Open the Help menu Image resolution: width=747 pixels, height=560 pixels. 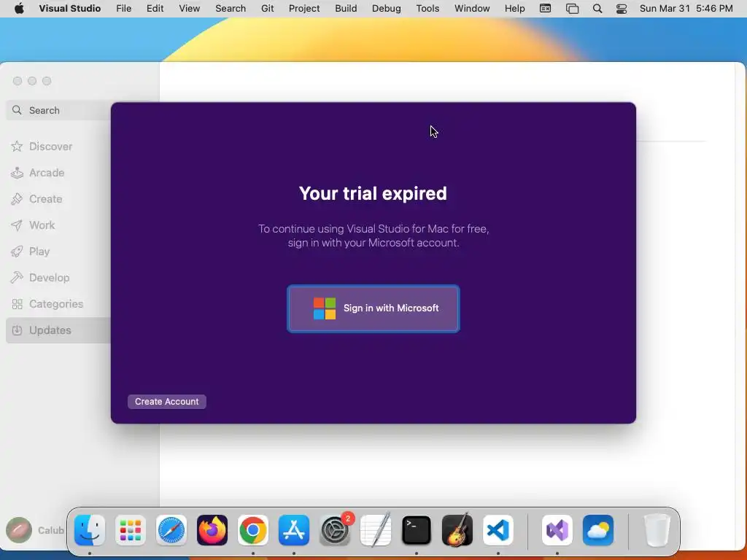(514, 9)
